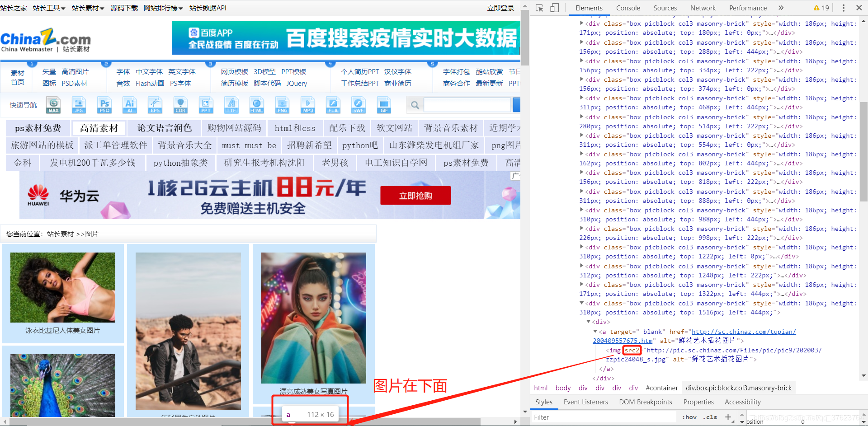Click the AI file format icon
Screen dimensions: 868x426
click(130, 105)
